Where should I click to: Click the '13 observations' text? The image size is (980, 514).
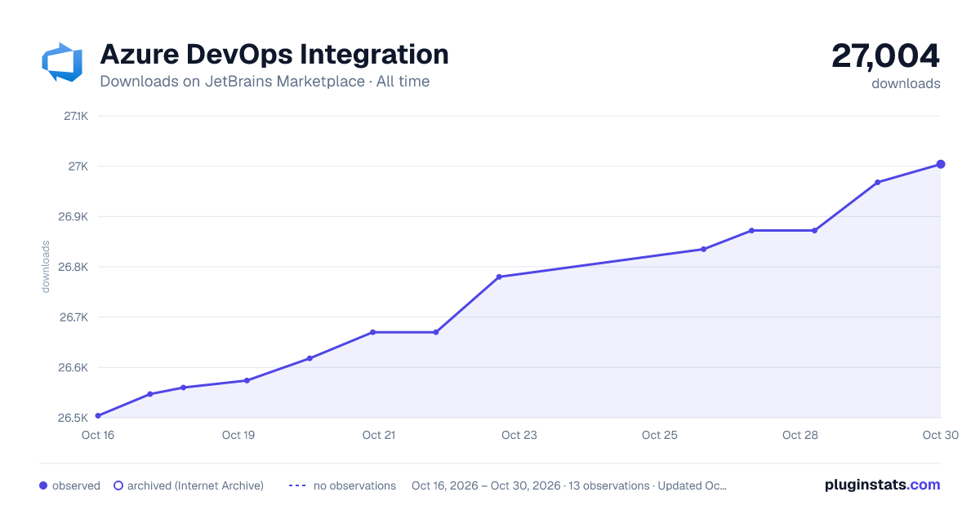click(x=608, y=485)
